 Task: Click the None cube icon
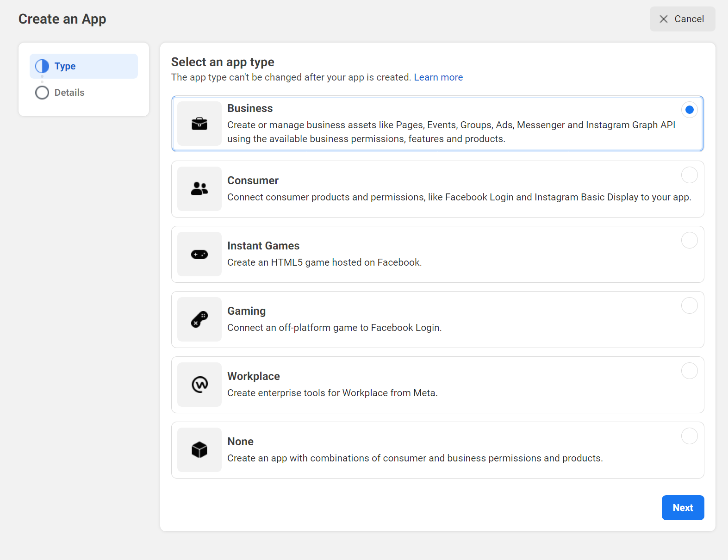(x=199, y=450)
